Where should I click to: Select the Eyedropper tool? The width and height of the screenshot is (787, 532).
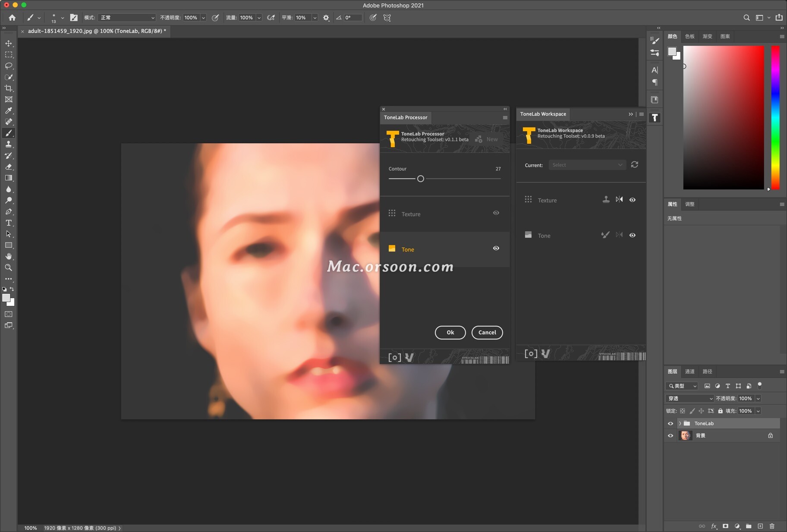(9, 110)
